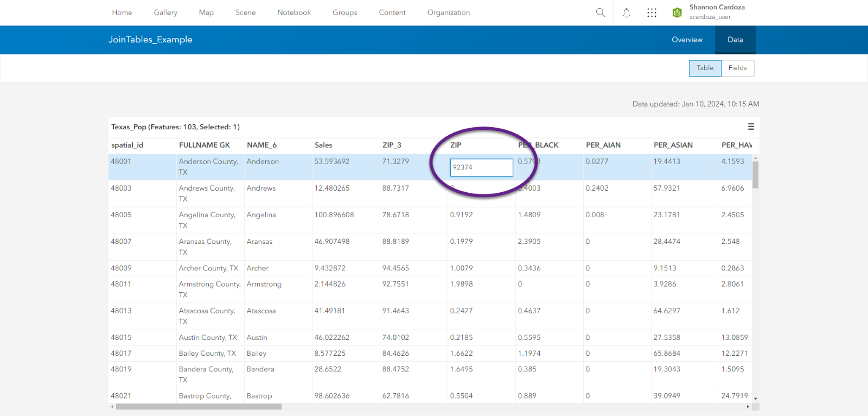This screenshot has width=868, height=416.
Task: Switch to the Table view toggle
Action: pyautogui.click(x=705, y=68)
